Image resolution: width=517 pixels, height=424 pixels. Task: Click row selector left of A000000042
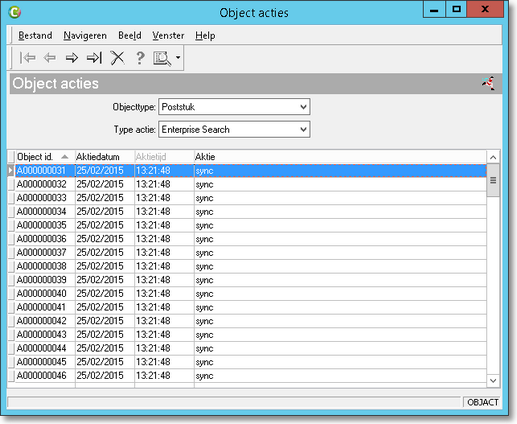click(11, 321)
